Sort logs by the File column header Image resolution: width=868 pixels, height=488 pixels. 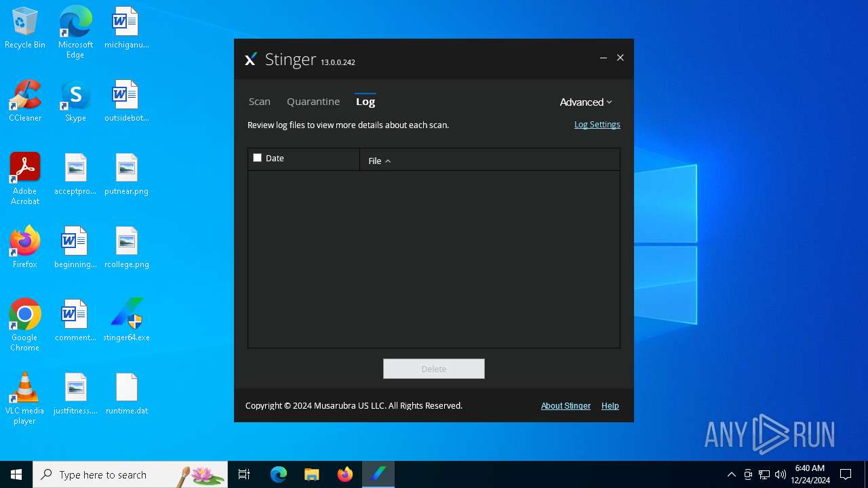point(380,161)
